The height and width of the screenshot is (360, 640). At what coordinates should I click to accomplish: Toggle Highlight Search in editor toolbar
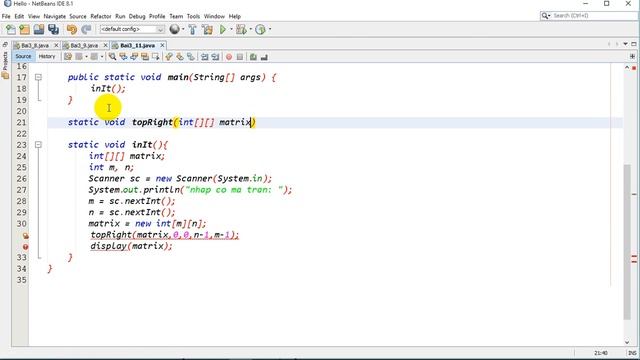click(145, 57)
